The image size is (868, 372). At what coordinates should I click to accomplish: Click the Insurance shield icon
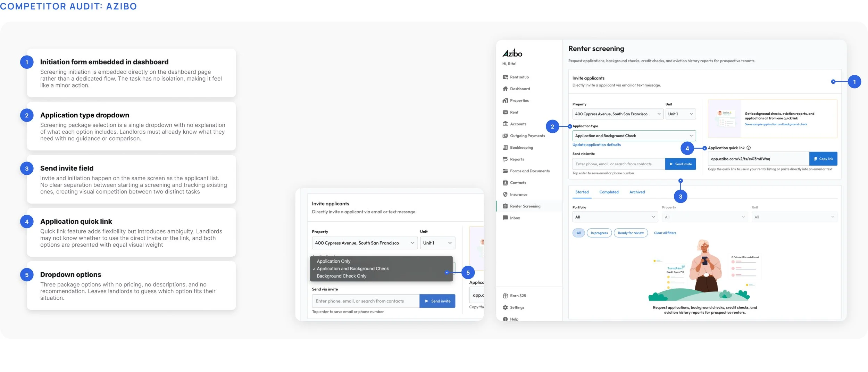point(505,195)
